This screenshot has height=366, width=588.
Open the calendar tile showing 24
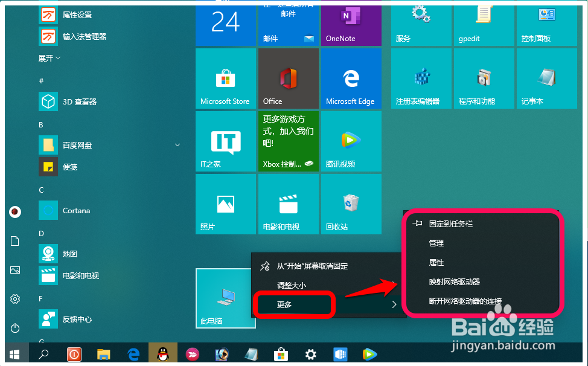click(225, 25)
